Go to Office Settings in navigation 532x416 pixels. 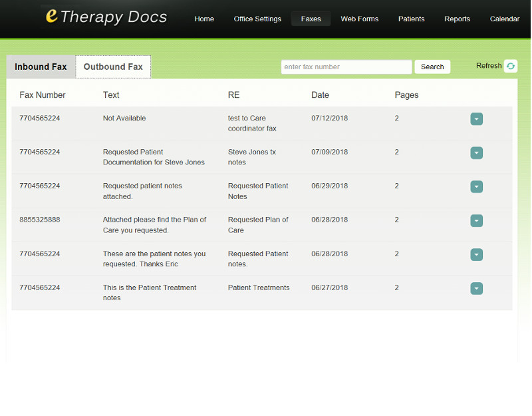[x=257, y=19]
